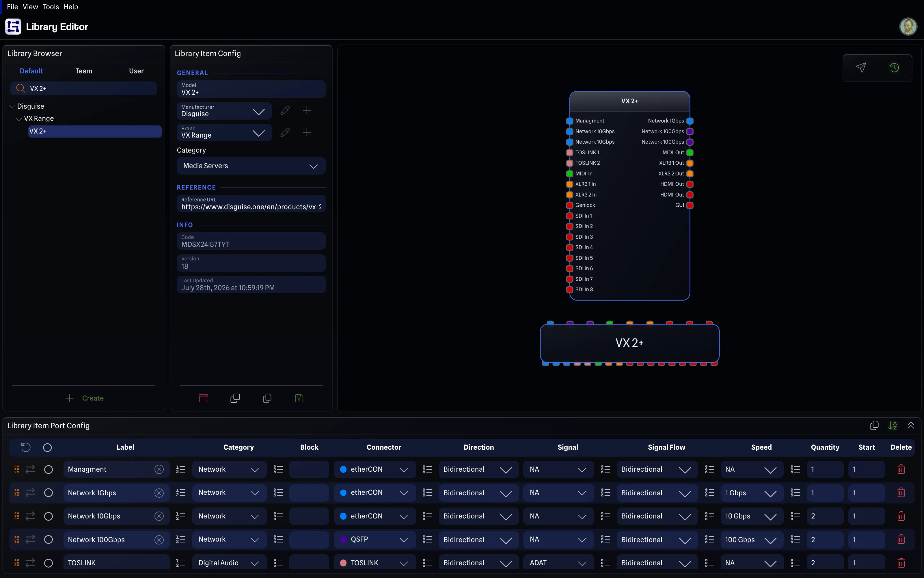Select VX 2+ in the library tree
924x578 pixels.
tap(95, 131)
